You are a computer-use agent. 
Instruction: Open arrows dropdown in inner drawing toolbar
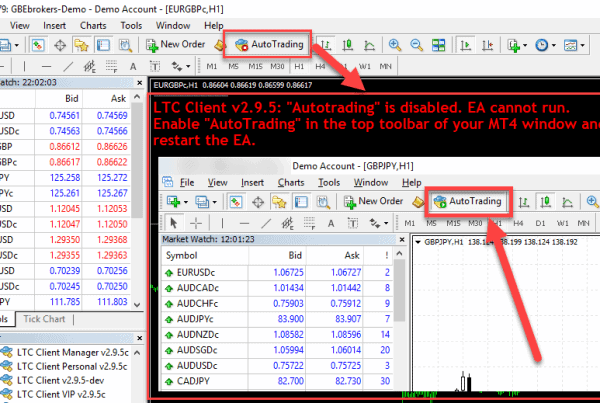pyautogui.click(x=386, y=223)
